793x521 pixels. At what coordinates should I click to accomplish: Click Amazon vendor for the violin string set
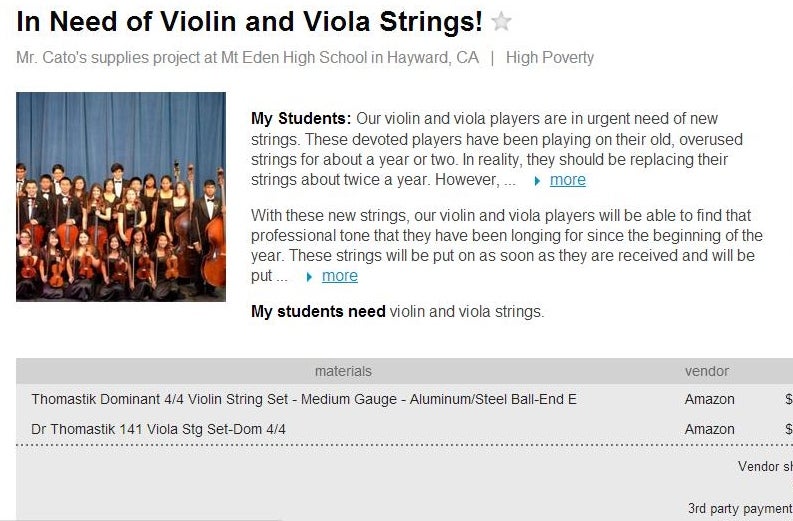click(x=709, y=399)
